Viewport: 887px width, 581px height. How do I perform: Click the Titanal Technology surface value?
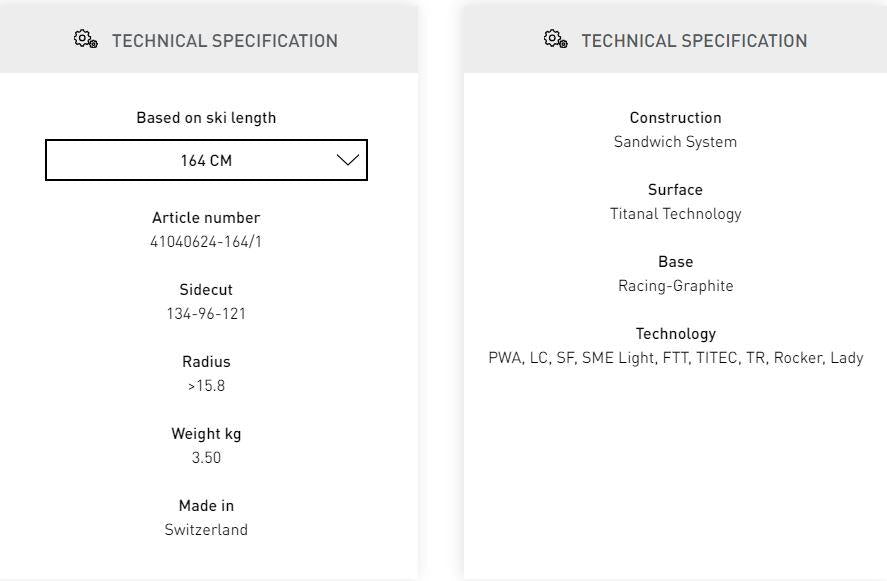pyautogui.click(x=675, y=214)
